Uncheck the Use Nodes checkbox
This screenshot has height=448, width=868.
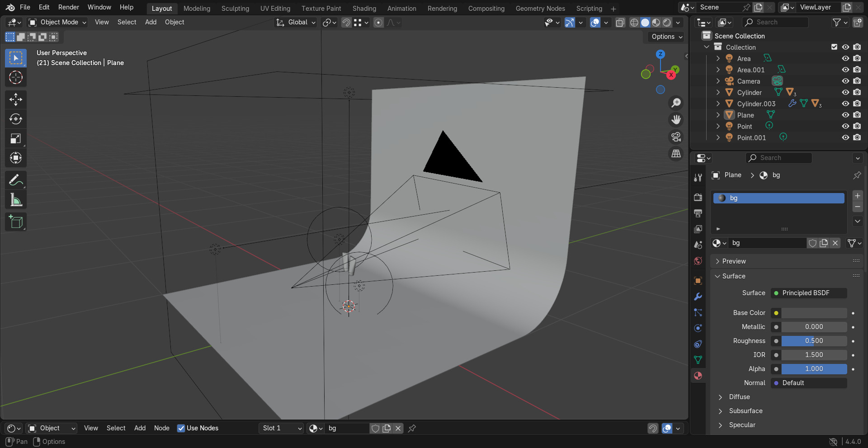(181, 428)
